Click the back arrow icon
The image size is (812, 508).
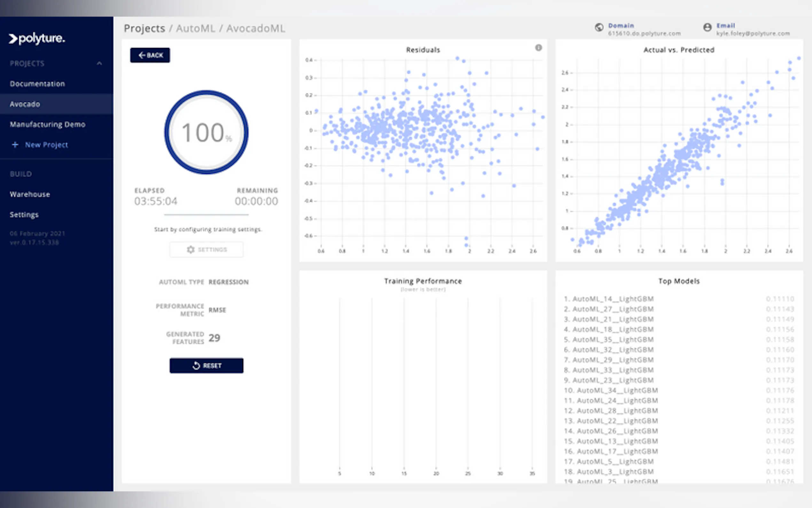coord(142,55)
